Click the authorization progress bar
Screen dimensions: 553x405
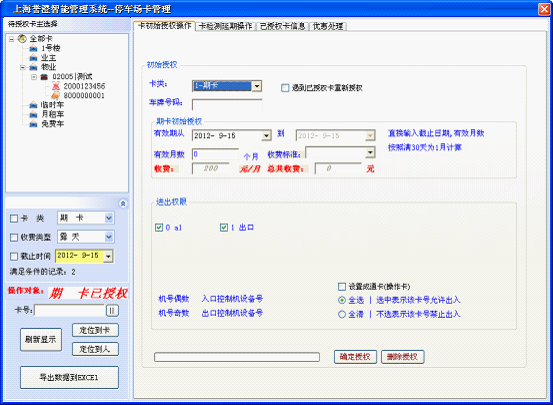click(x=237, y=357)
